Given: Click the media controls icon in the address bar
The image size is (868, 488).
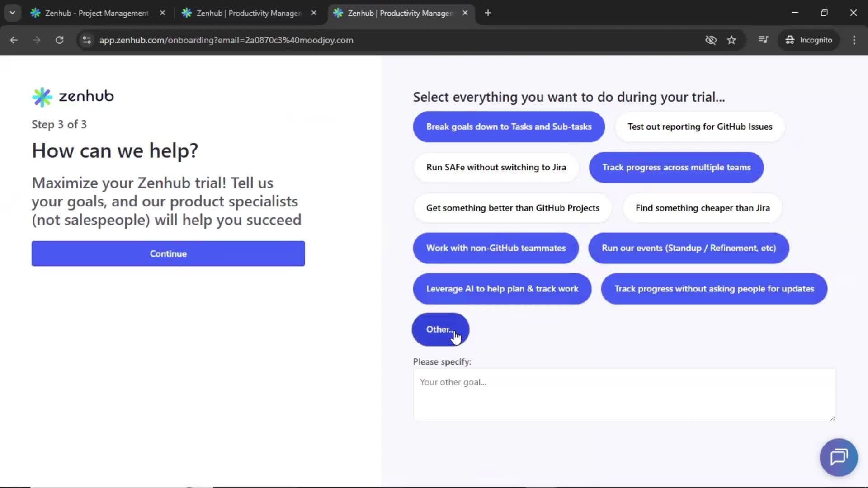Looking at the screenshot, I should tap(763, 40).
